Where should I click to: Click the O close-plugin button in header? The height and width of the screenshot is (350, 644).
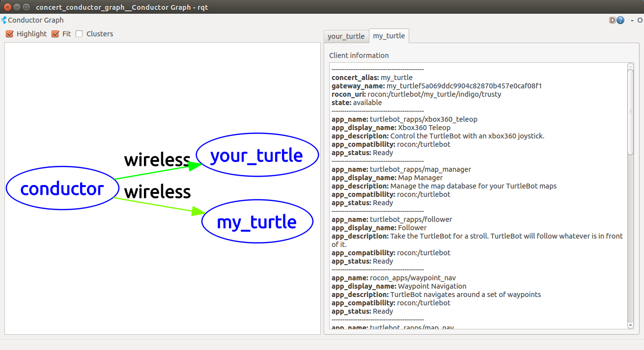[639, 21]
